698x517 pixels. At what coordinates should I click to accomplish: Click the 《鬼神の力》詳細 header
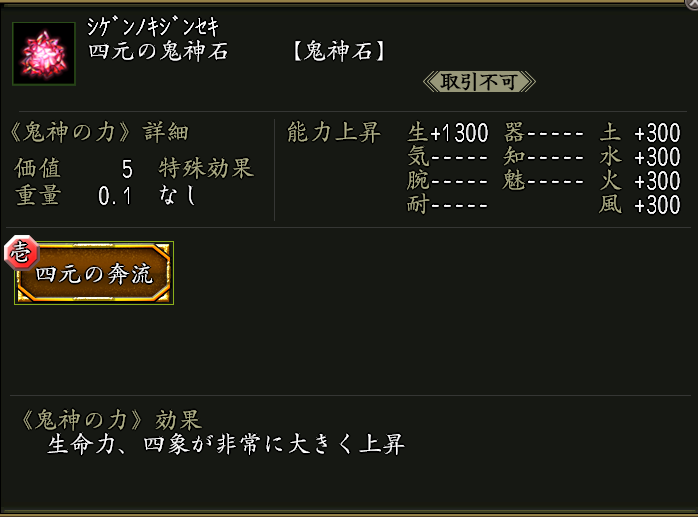pos(98,132)
